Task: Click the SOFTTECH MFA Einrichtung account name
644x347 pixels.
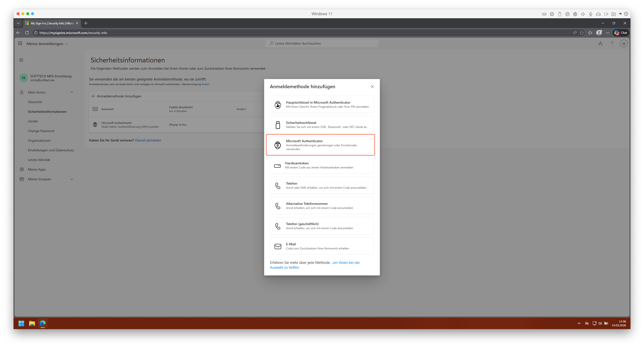Action: 51,76
